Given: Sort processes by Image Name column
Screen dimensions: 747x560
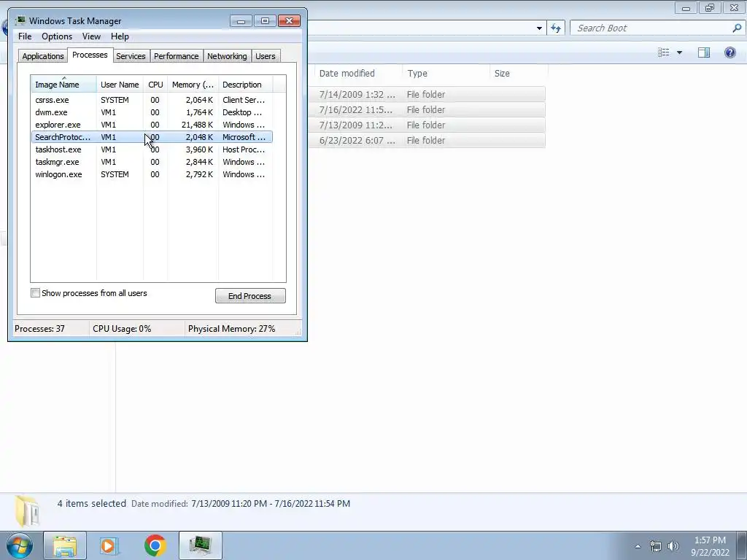Looking at the screenshot, I should pos(64,85).
